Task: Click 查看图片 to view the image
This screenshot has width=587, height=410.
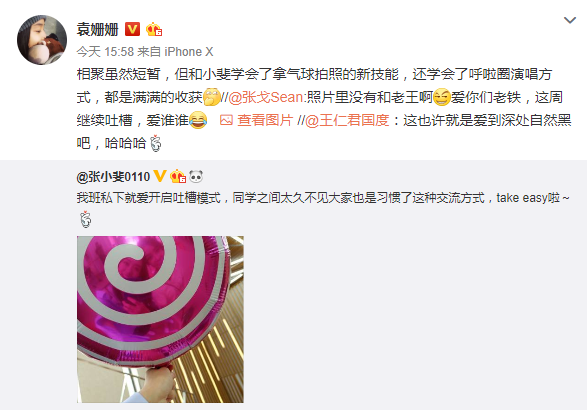Action: 265,120
